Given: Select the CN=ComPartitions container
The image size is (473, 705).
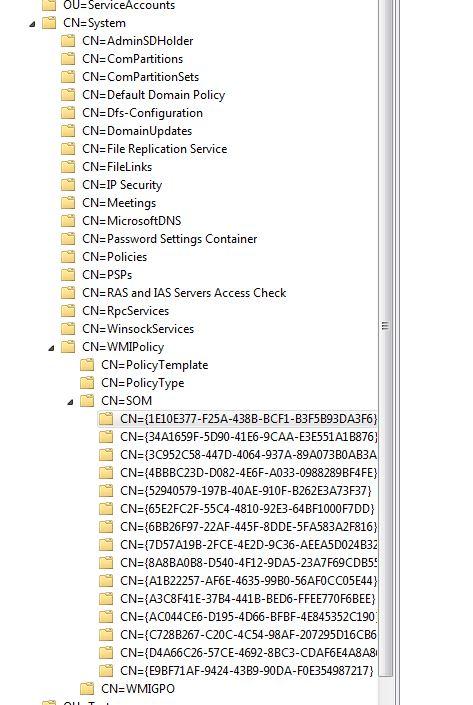Looking at the screenshot, I should point(133,59).
